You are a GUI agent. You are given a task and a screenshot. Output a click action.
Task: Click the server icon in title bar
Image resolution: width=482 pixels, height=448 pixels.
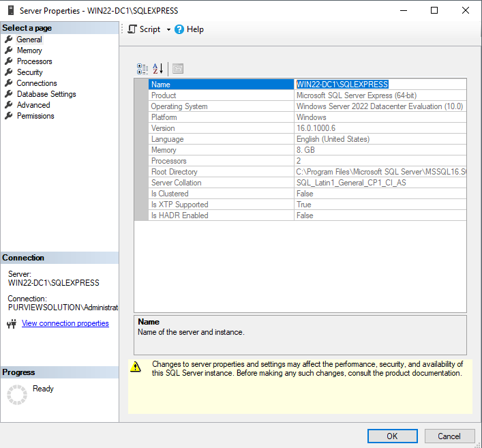11,10
